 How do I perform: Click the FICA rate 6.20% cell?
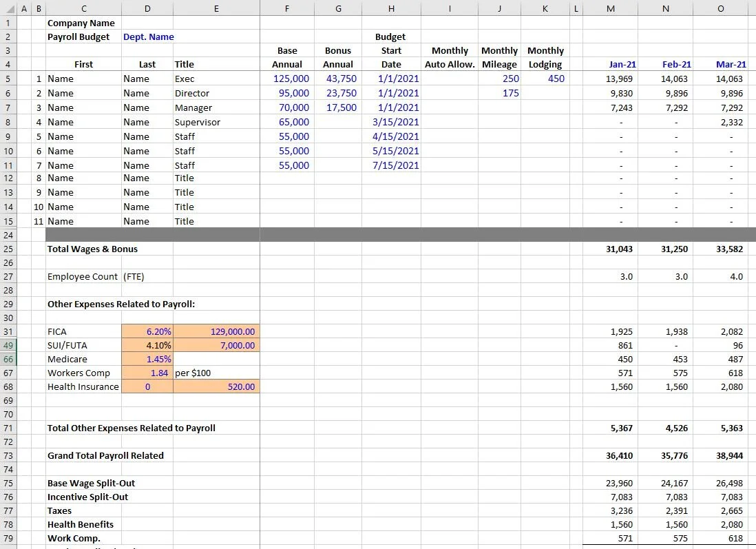[x=147, y=331]
